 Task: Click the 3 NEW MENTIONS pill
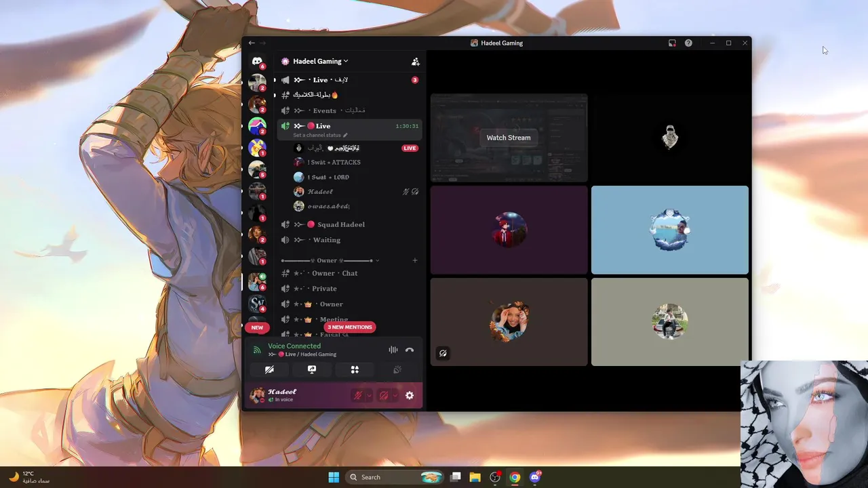click(x=350, y=327)
